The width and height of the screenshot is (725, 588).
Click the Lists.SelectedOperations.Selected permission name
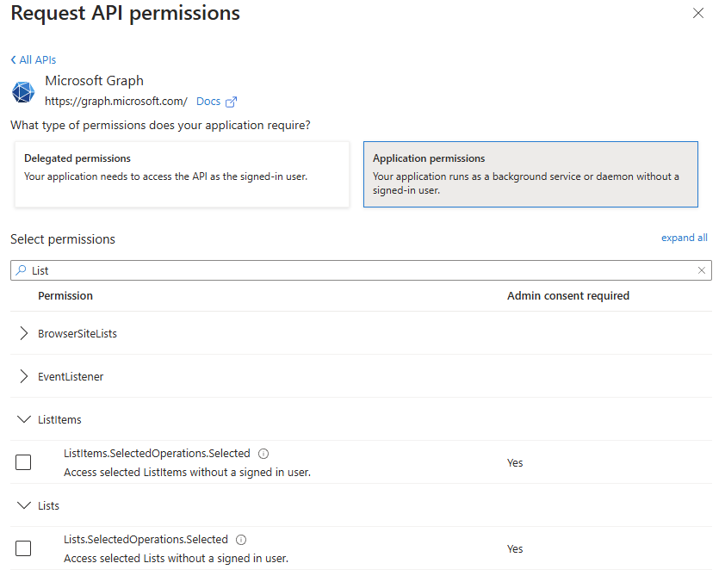click(146, 540)
